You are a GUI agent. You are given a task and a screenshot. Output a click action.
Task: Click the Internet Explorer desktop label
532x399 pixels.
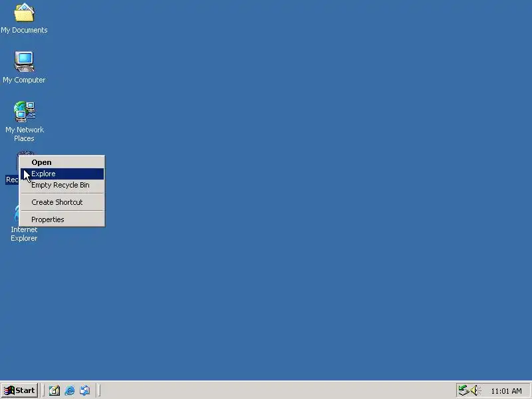click(24, 234)
